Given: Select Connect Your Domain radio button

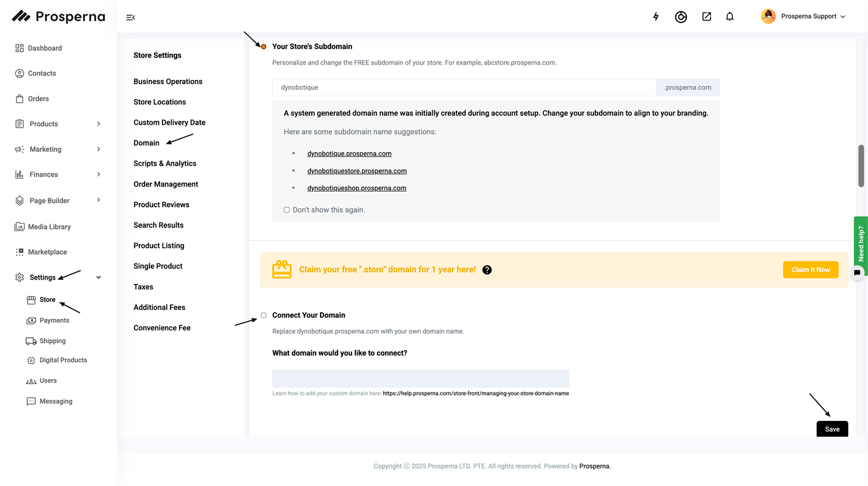Looking at the screenshot, I should 263,316.
